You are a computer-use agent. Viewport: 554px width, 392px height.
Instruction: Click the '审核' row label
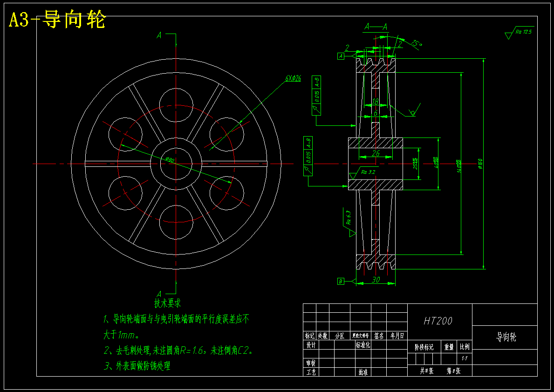(x=311, y=363)
